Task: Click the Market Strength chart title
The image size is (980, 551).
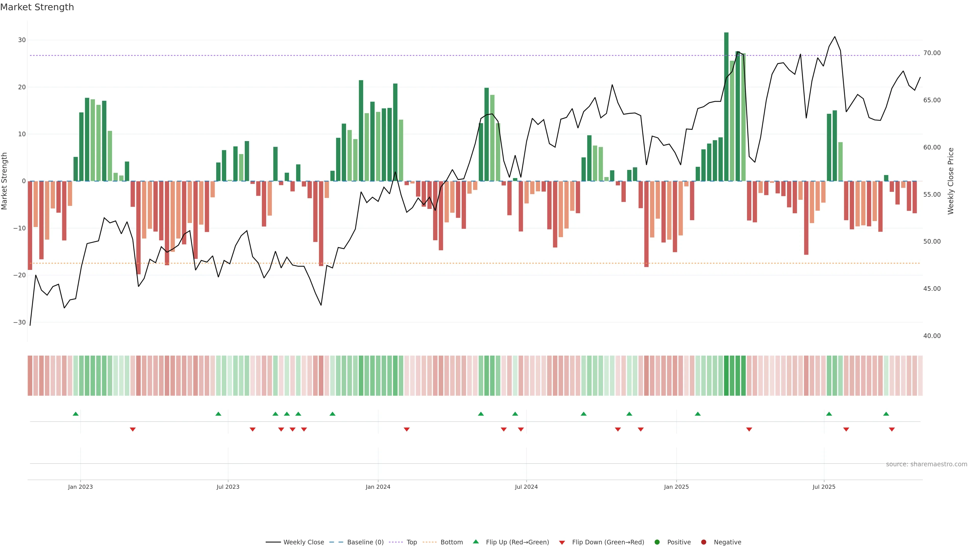Action: pyautogui.click(x=37, y=7)
